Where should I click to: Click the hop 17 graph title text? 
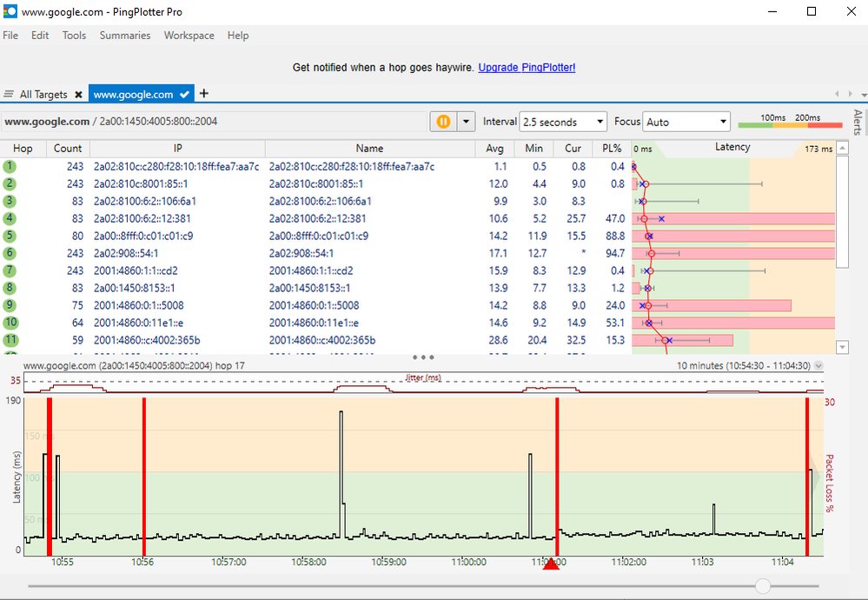coord(134,365)
